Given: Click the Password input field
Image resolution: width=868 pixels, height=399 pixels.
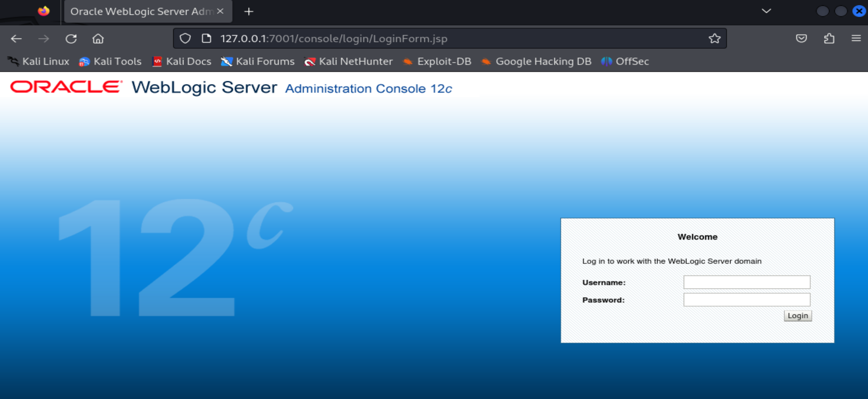Looking at the screenshot, I should (747, 300).
